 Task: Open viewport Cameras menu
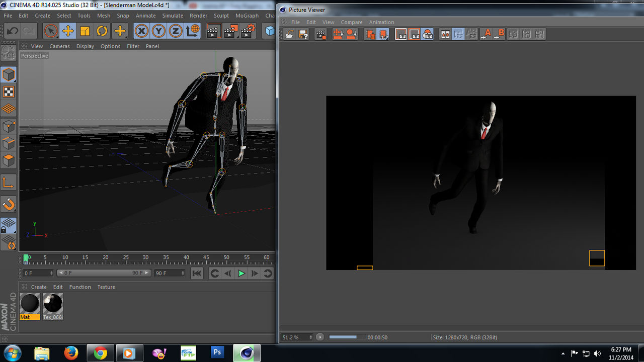point(59,46)
